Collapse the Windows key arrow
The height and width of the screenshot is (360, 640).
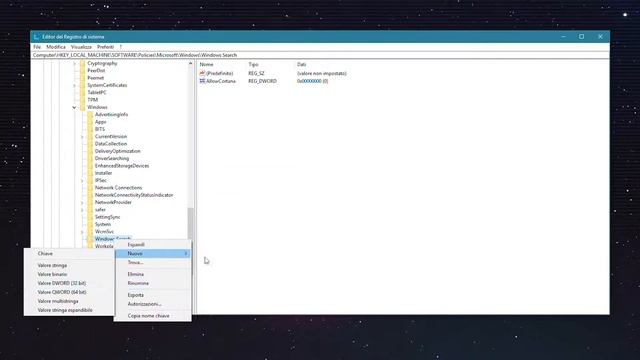click(74, 108)
